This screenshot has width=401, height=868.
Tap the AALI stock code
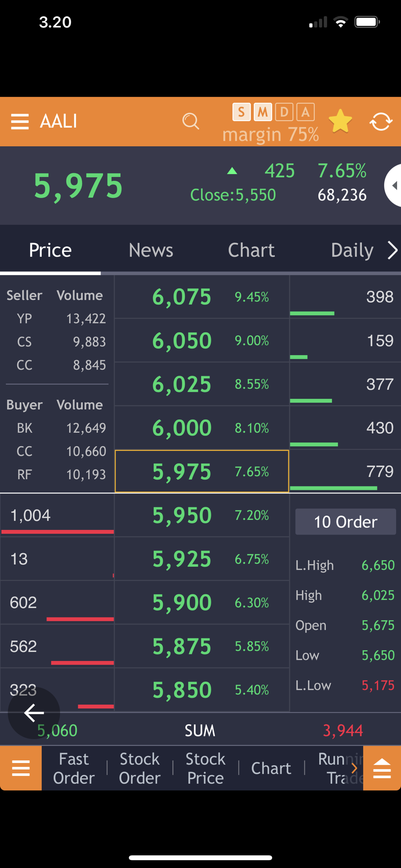[x=59, y=121]
